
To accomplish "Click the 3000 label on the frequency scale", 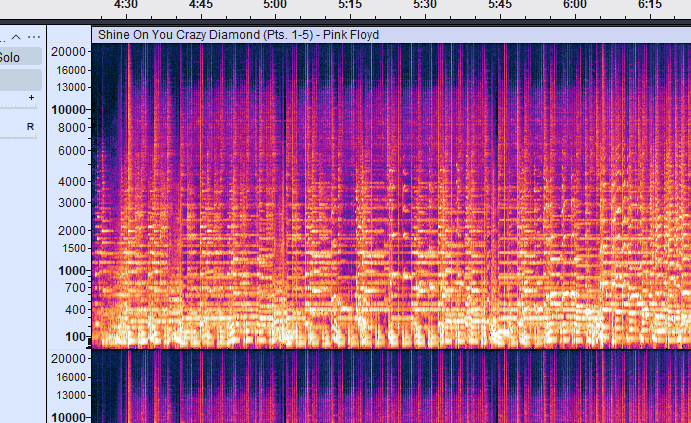I will tap(72, 203).
